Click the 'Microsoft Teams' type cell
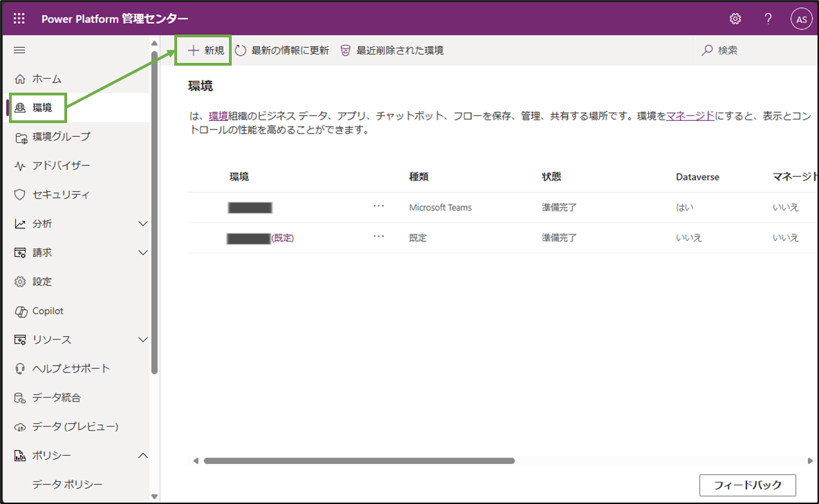 441,208
